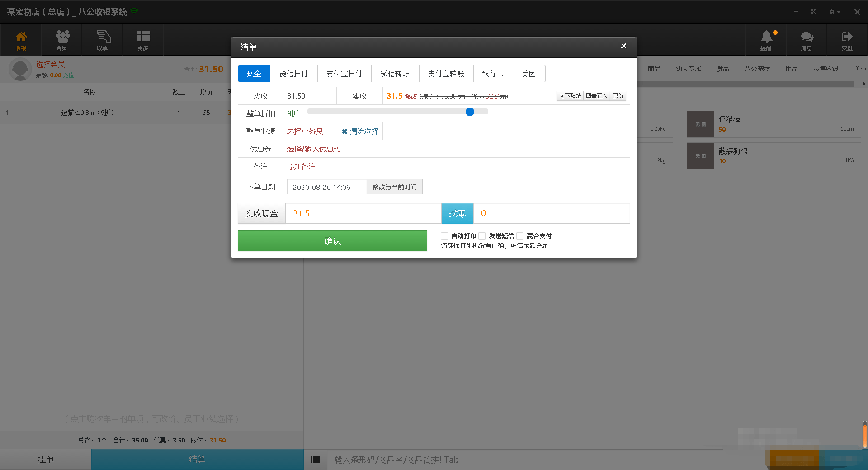Click the category tabs scroll-right arrow
868x470 pixels.
863,84
